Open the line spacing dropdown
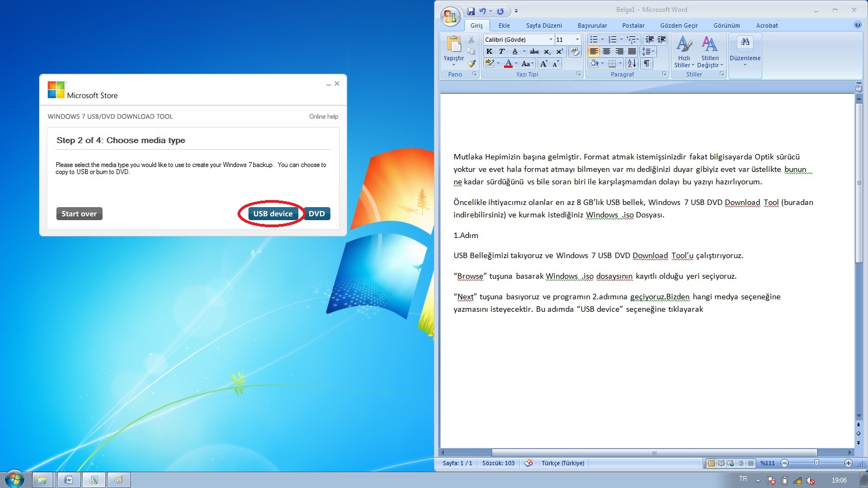 click(648, 52)
